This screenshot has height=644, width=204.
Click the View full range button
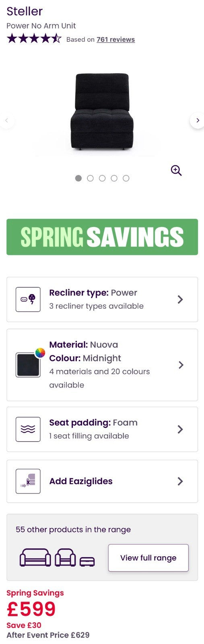coord(148,558)
